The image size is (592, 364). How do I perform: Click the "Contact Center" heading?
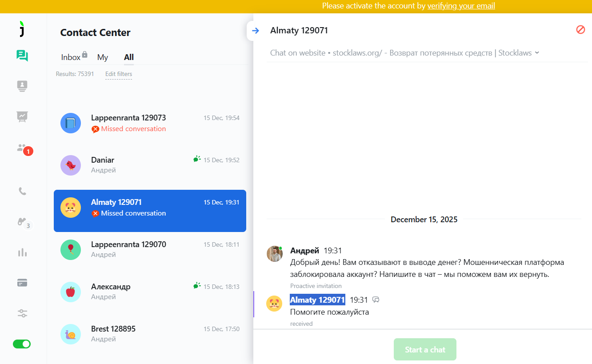[95, 32]
